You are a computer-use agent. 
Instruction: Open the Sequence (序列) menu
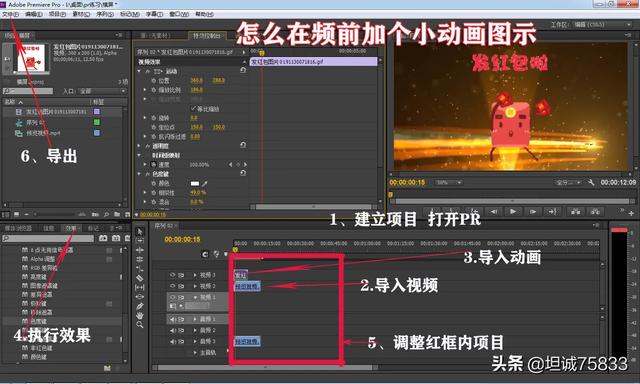click(105, 14)
